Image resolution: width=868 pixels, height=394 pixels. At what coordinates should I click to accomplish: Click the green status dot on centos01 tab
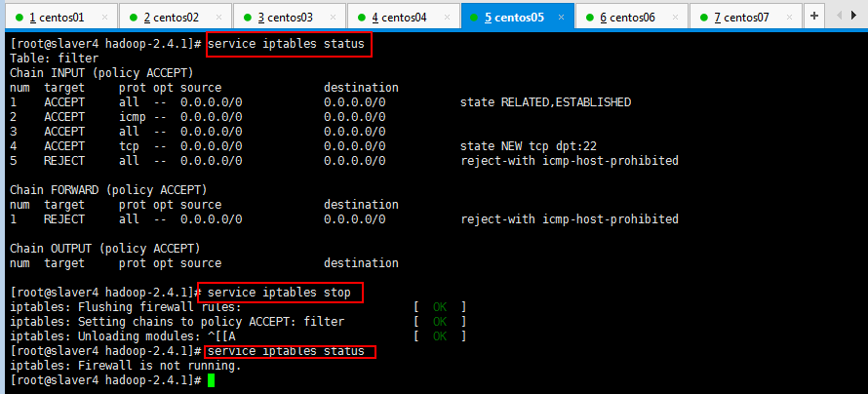click(20, 18)
